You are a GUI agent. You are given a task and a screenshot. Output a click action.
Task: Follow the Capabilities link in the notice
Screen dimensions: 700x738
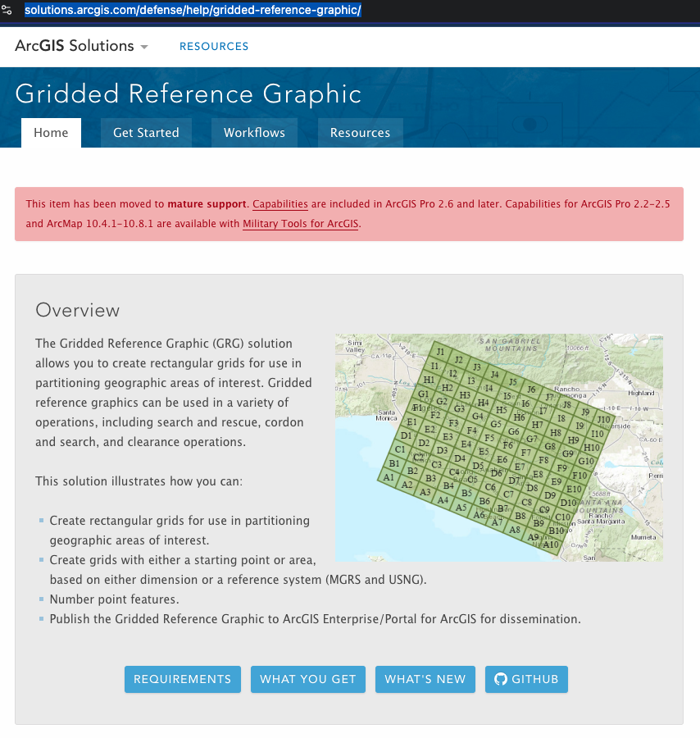point(280,204)
